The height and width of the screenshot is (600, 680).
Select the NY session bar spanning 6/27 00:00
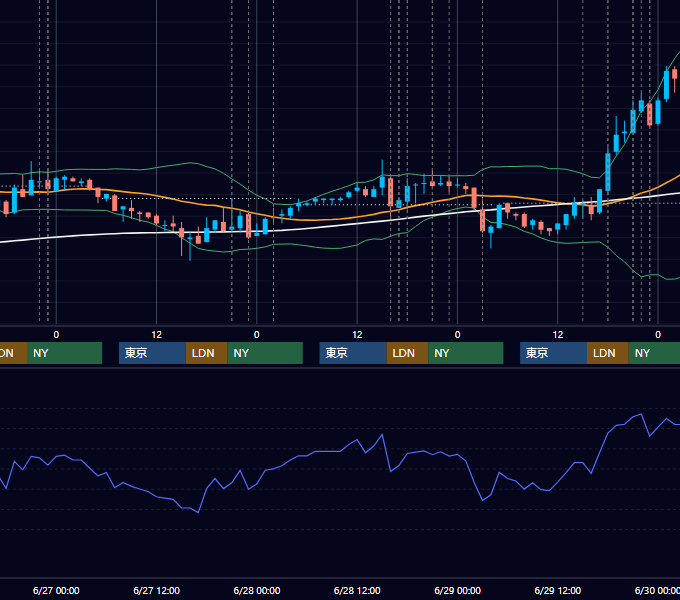64,353
